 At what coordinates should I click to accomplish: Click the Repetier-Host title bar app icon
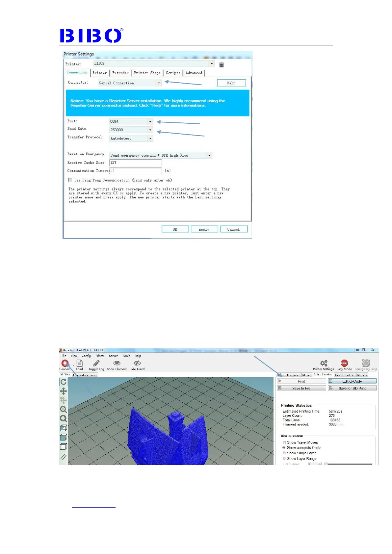pyautogui.click(x=61, y=350)
